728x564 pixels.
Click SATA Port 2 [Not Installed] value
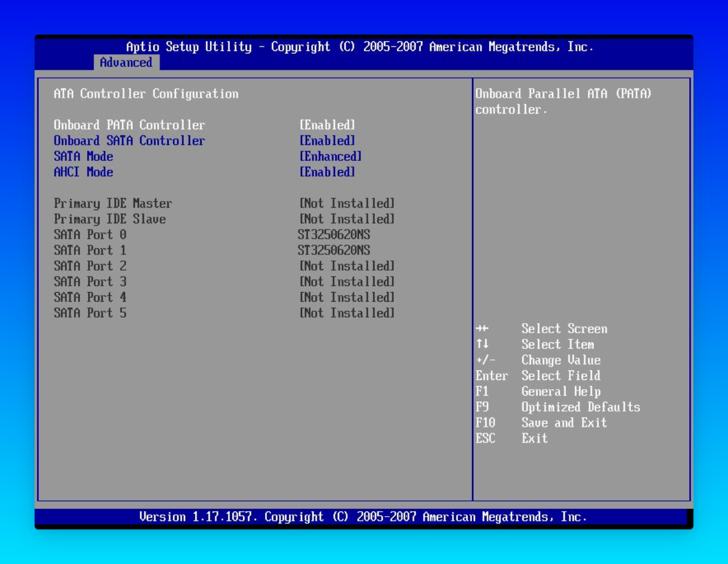point(347,266)
